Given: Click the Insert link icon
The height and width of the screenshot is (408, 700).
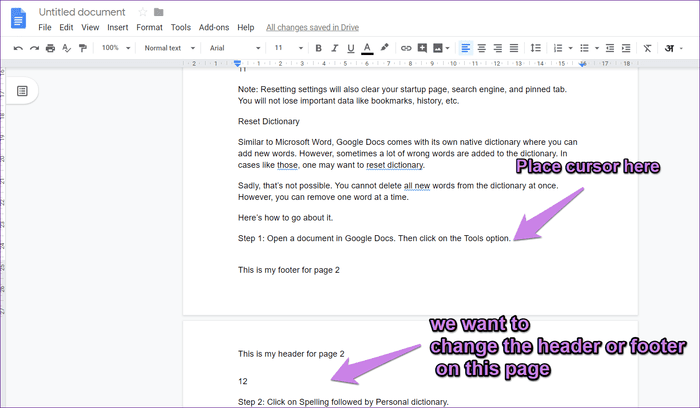Looking at the screenshot, I should click(x=405, y=48).
